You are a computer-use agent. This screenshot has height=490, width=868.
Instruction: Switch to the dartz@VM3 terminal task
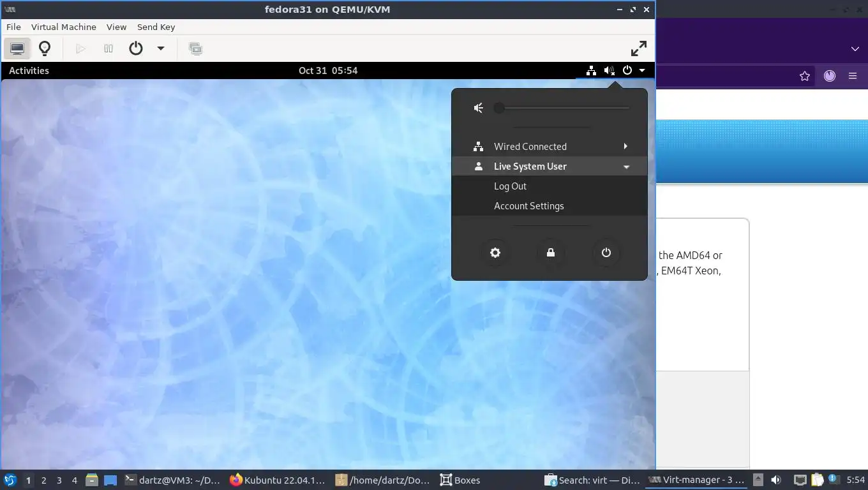point(173,480)
